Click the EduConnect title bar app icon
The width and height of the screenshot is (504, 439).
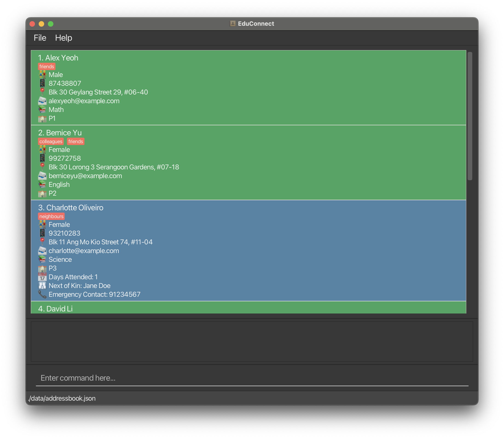click(232, 23)
